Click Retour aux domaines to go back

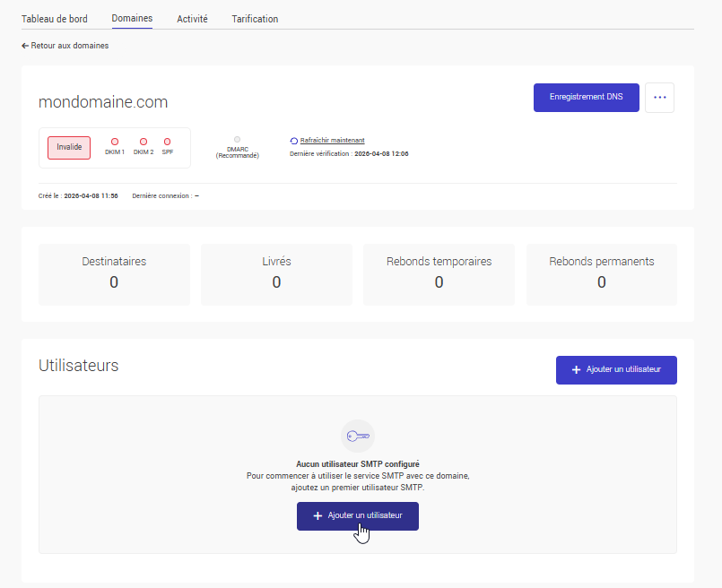[x=65, y=45]
